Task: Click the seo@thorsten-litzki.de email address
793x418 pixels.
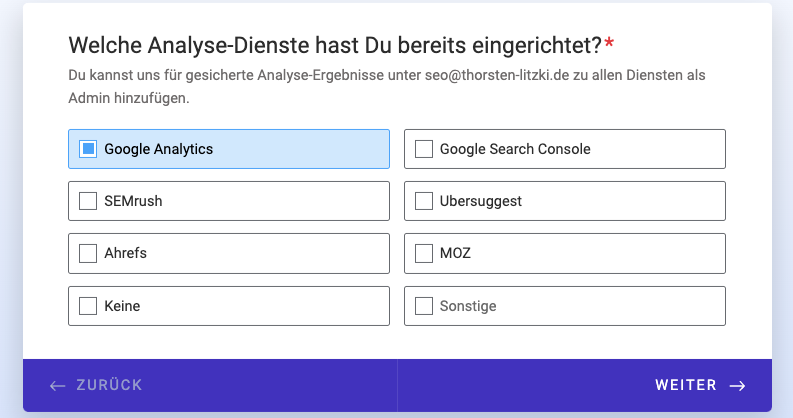Action: (497, 75)
